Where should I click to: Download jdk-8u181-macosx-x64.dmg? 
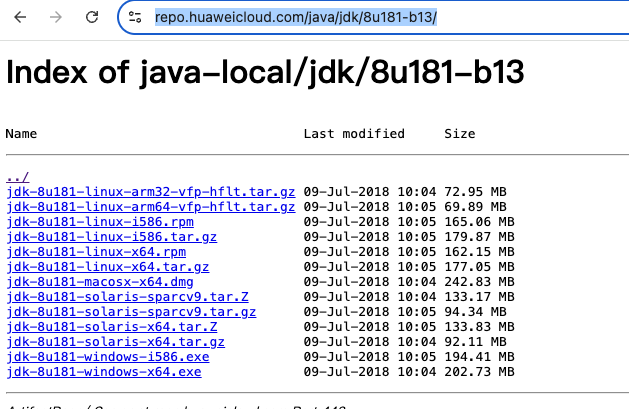click(x=100, y=282)
